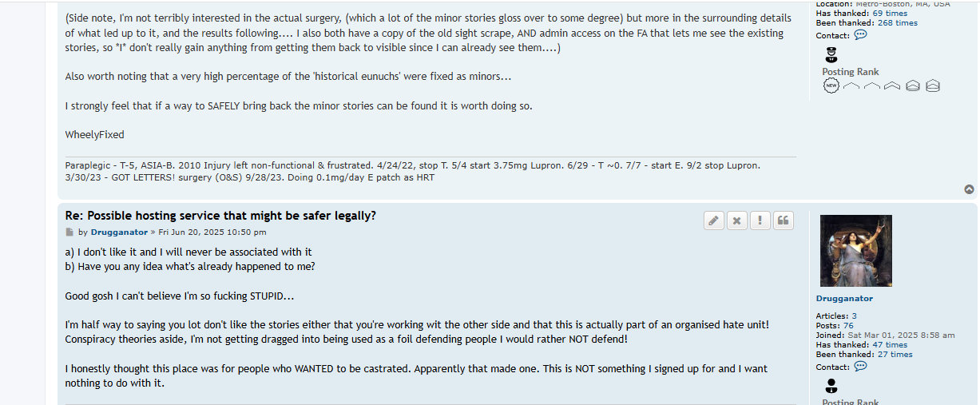The width and height of the screenshot is (980, 405).
Task: Click the pencil edit post icon
Action: [714, 220]
